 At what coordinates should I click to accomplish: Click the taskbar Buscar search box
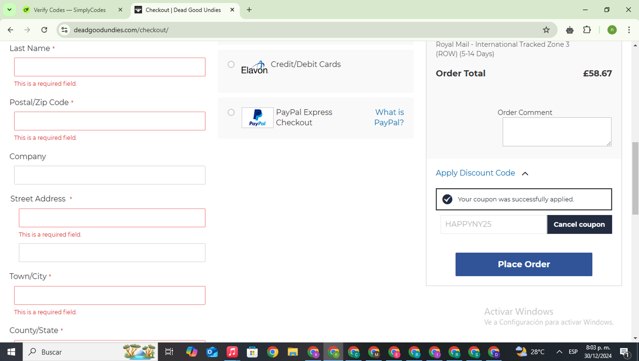(90, 352)
